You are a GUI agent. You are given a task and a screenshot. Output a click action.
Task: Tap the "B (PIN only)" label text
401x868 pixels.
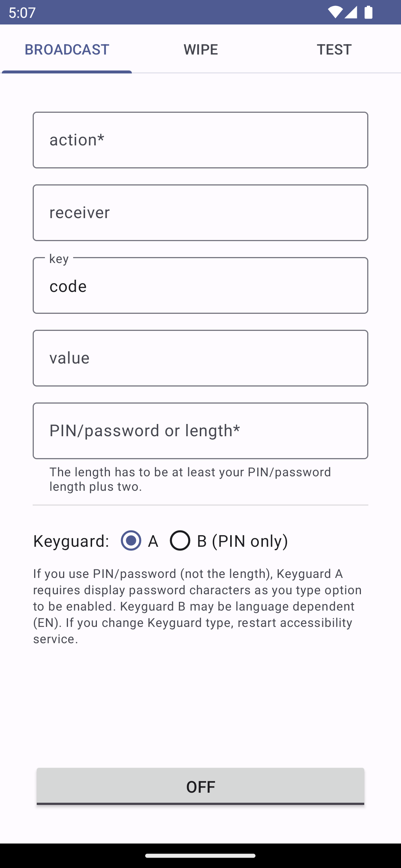pyautogui.click(x=242, y=541)
